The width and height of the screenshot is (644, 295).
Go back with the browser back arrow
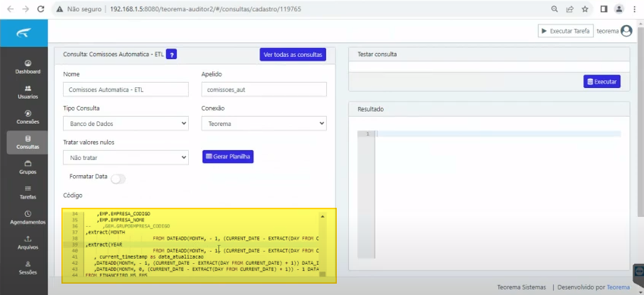pyautogui.click(x=10, y=8)
